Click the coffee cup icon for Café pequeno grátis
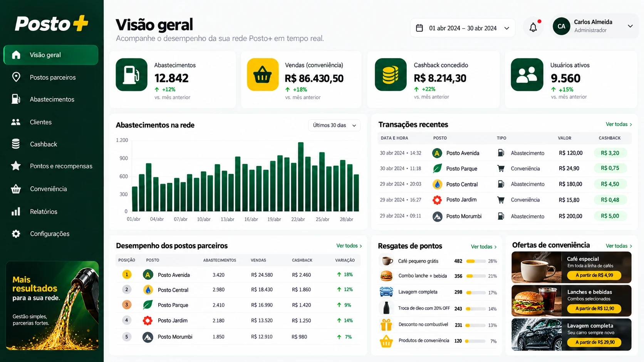 [x=386, y=261]
